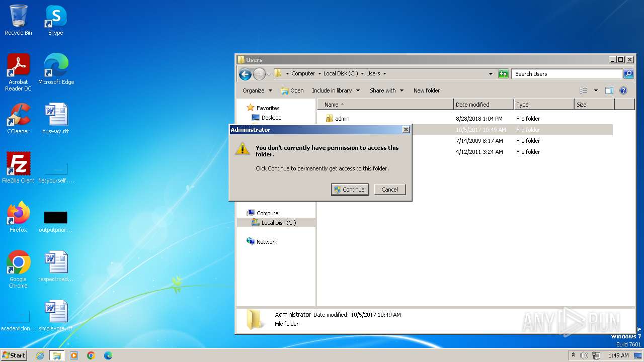Expand the Local Disk (C:) breadcrumb arrow
Viewport: 644px width, 362px height.
pyautogui.click(x=362, y=74)
